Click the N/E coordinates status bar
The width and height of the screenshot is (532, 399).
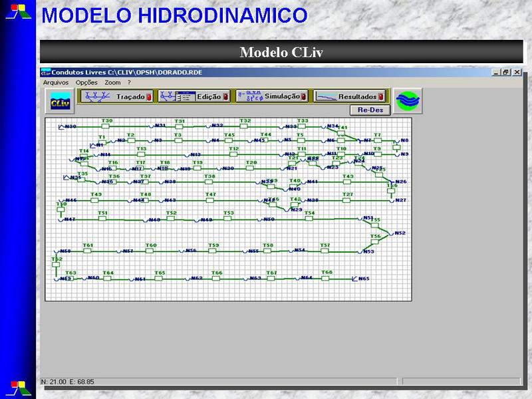click(219, 382)
